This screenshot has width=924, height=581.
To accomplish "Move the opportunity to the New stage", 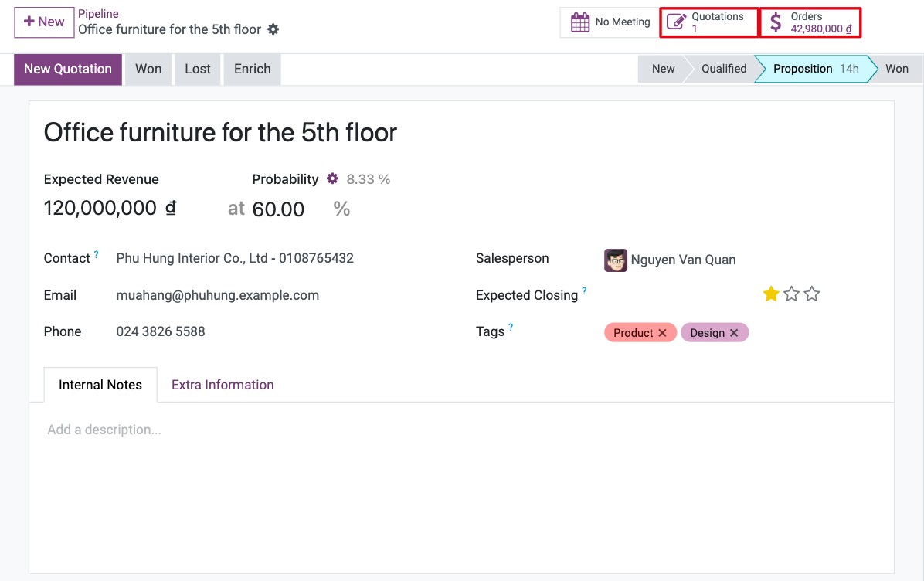I will tap(662, 69).
